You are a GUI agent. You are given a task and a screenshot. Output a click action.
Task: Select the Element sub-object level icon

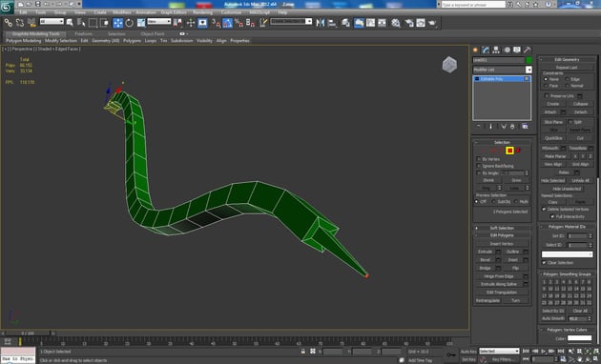[x=518, y=151]
